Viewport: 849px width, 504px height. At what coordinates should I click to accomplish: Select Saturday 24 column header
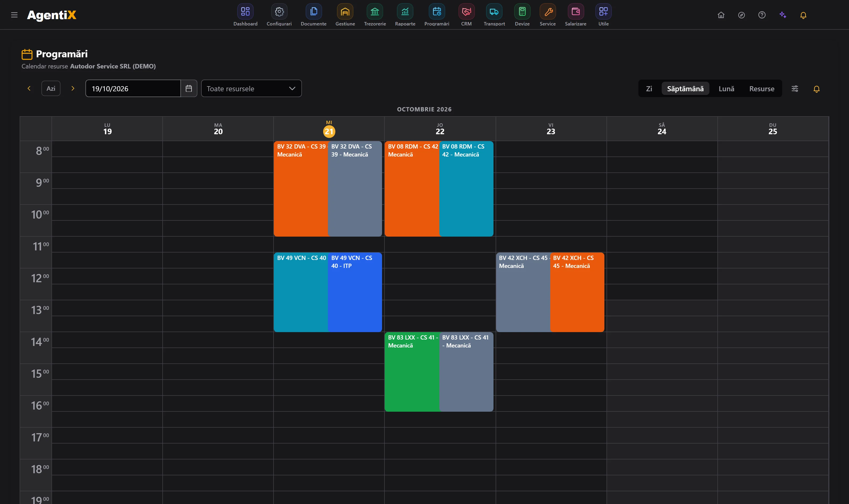662,129
